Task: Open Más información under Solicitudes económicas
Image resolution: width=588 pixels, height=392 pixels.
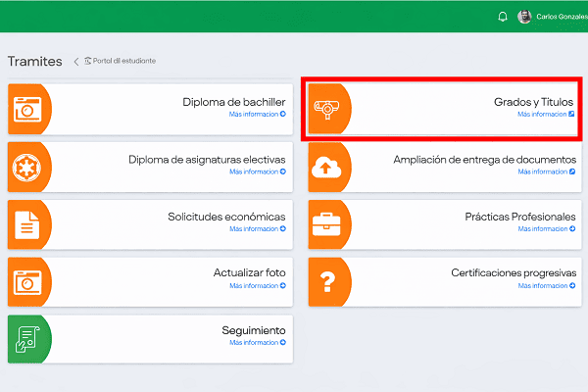Action: coord(257,228)
